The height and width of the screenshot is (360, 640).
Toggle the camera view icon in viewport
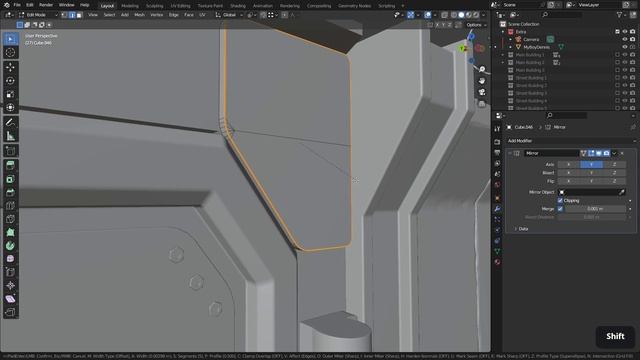point(482,92)
